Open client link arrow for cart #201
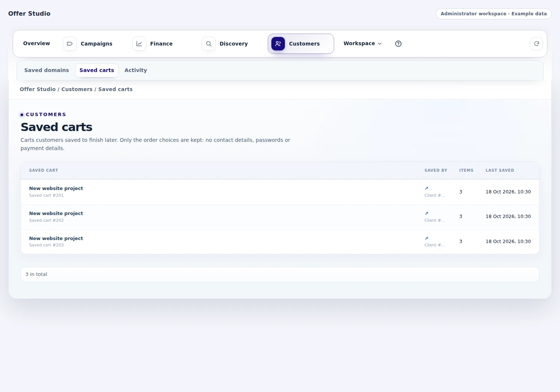Image resolution: width=560 pixels, height=392 pixels. click(x=426, y=189)
